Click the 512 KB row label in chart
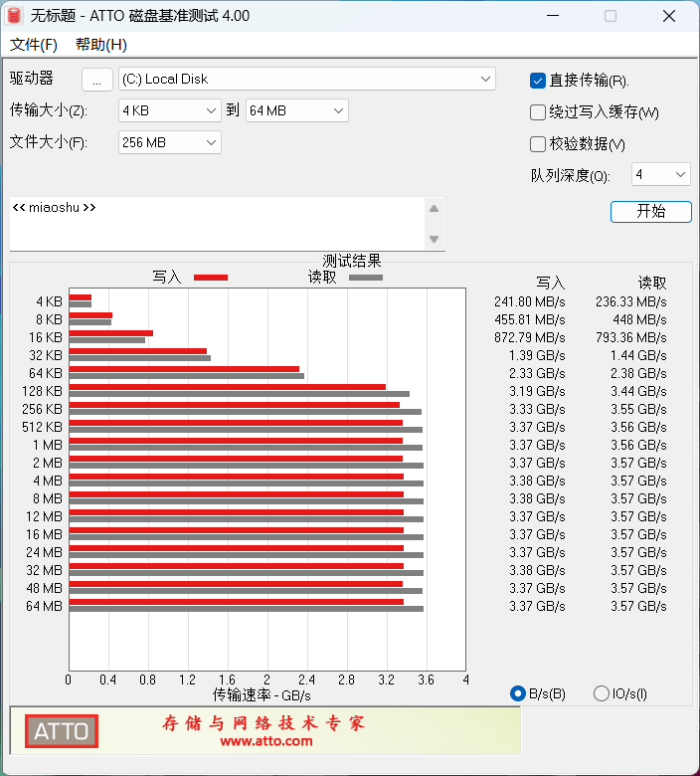 tap(42, 427)
